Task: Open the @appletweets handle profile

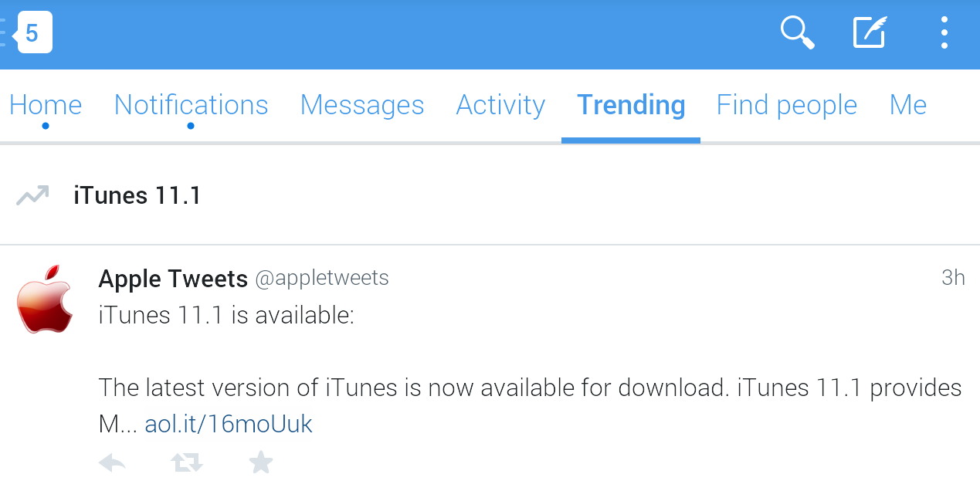Action: click(x=322, y=278)
